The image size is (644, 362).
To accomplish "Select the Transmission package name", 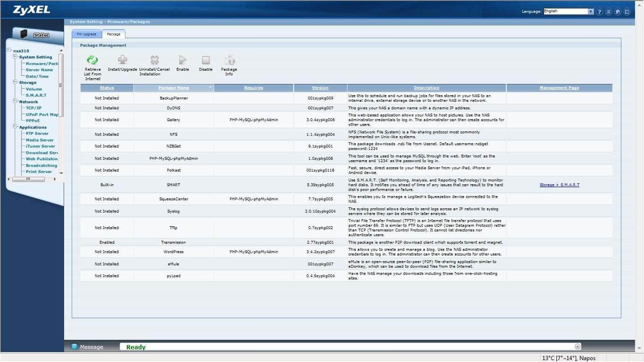I will (173, 242).
